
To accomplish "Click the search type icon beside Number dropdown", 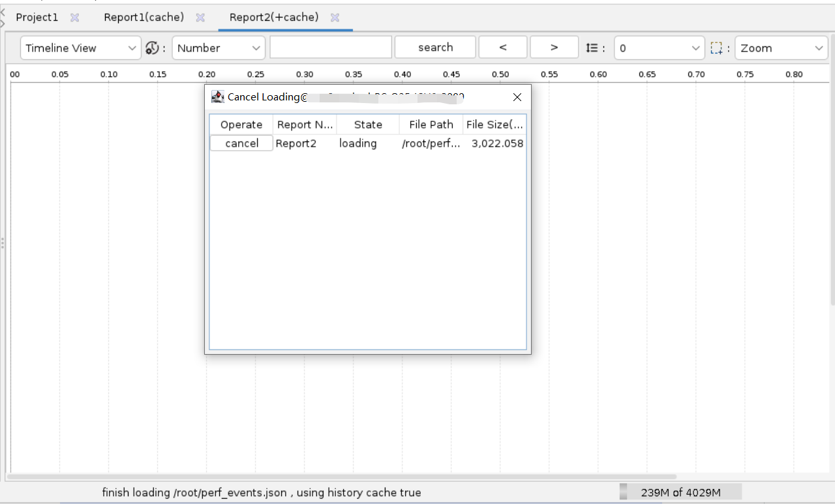I will tap(152, 48).
